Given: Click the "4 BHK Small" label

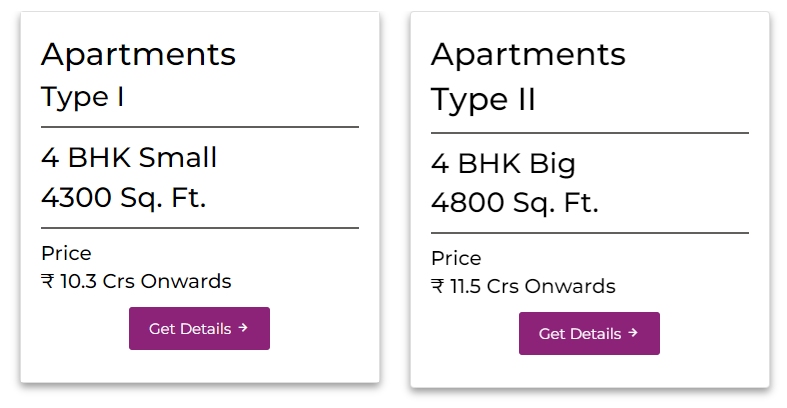Looking at the screenshot, I should pyautogui.click(x=129, y=158).
